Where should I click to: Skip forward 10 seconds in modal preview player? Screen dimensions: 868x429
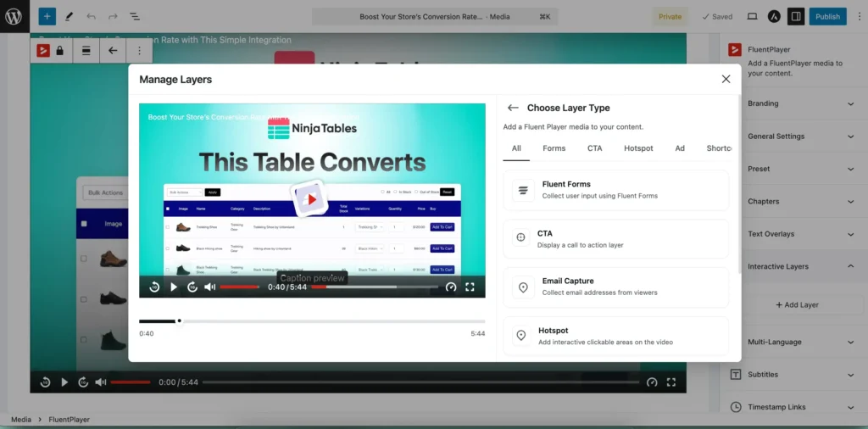tap(192, 287)
